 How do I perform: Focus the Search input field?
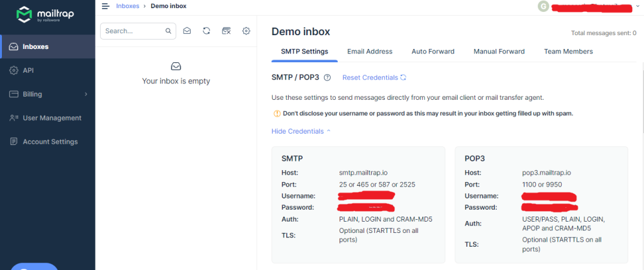pos(138,31)
